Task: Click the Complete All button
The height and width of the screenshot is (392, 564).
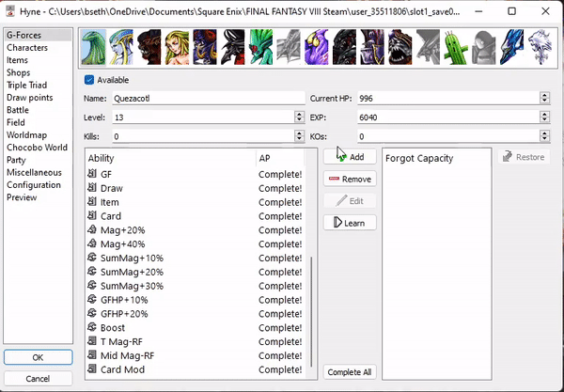Action: (x=350, y=372)
